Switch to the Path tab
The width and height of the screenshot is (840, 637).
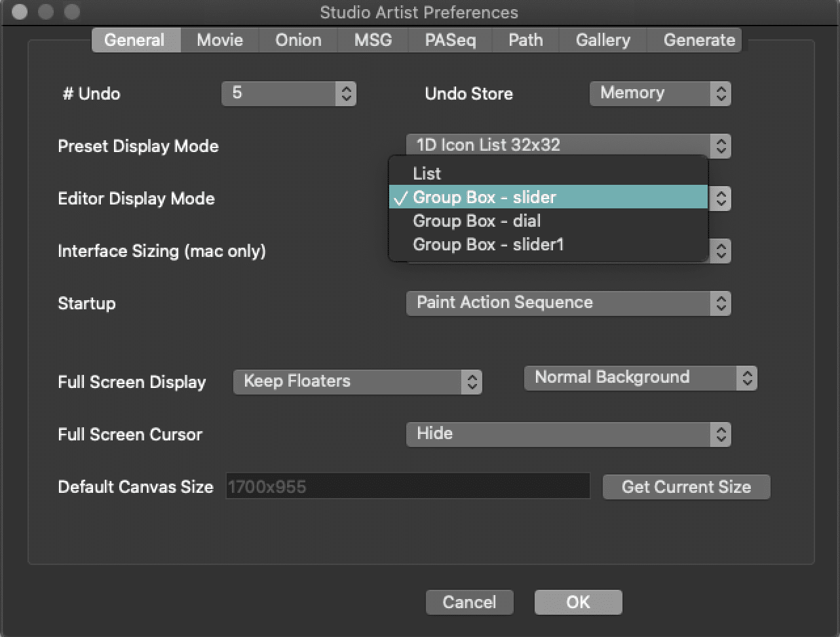click(x=525, y=40)
